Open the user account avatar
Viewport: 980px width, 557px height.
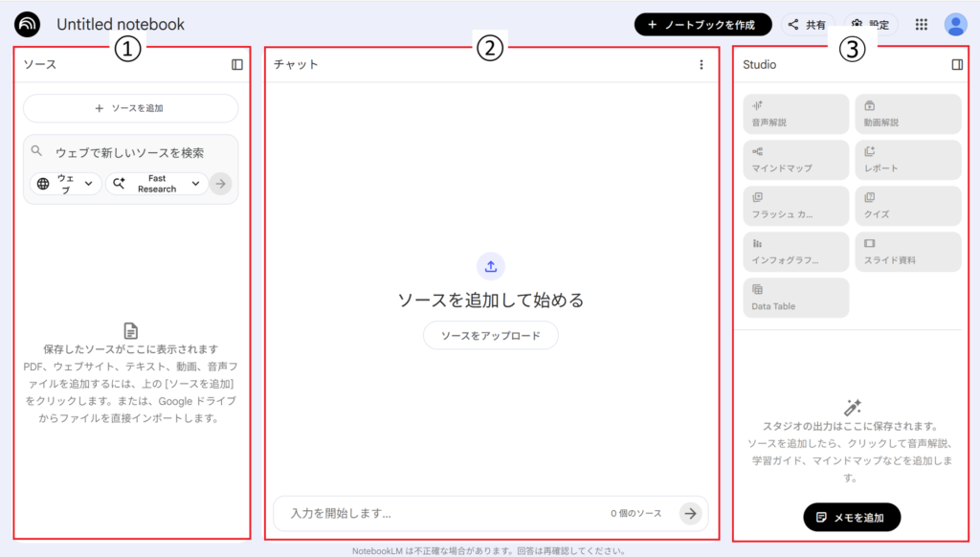click(x=955, y=25)
